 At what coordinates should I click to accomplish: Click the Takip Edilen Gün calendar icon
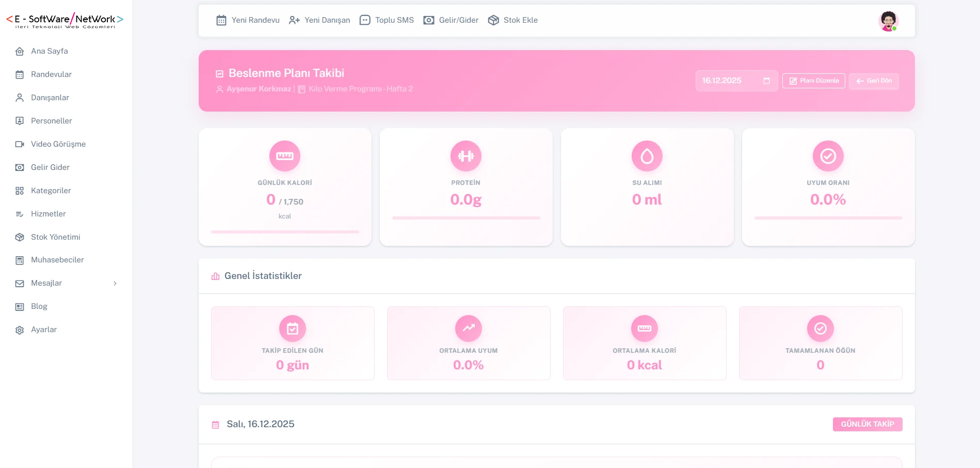(293, 328)
